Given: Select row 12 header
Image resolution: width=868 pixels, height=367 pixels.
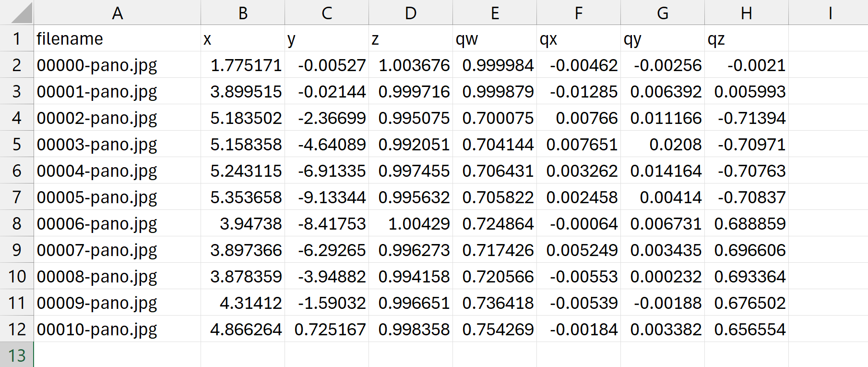Looking at the screenshot, I should pos(17,329).
